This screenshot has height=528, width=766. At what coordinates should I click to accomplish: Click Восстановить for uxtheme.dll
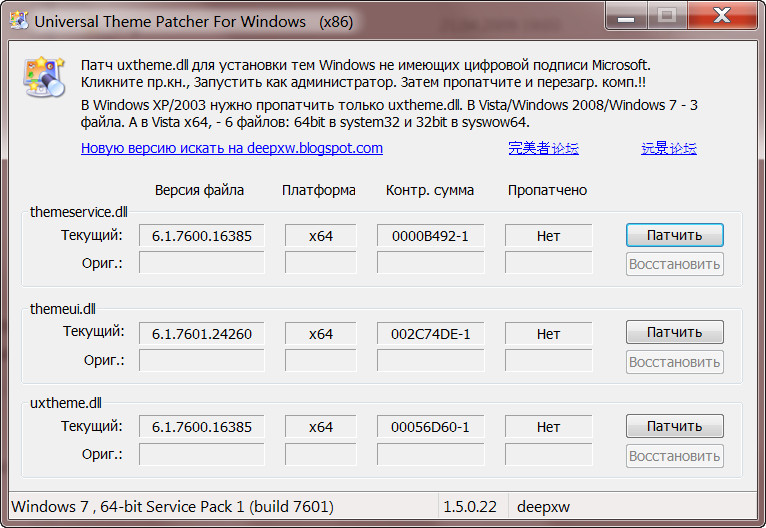675,456
